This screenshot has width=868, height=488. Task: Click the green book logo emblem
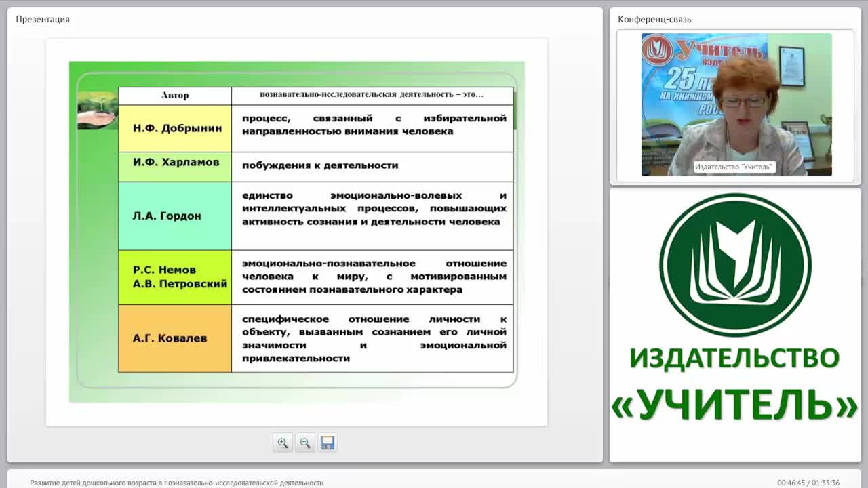[735, 265]
